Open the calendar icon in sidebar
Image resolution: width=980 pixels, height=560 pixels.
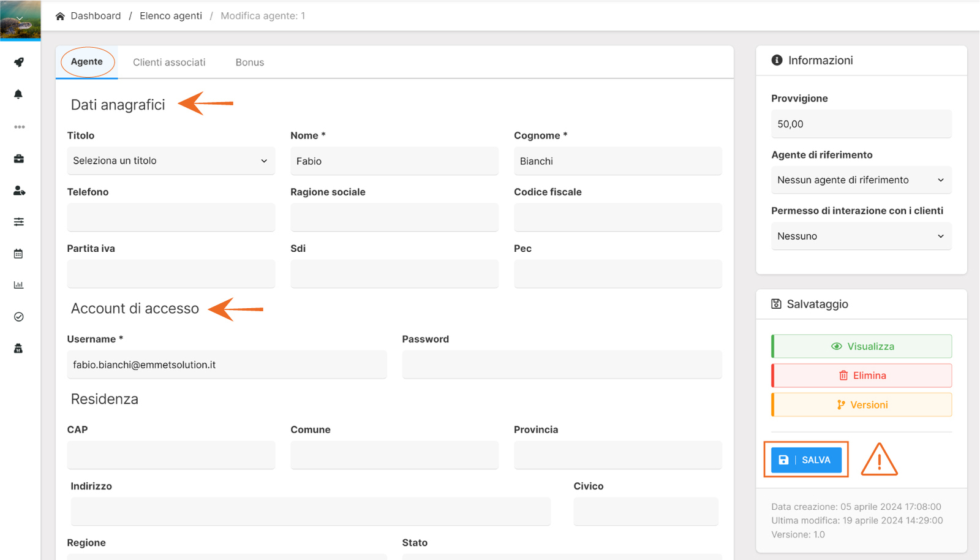tap(18, 254)
